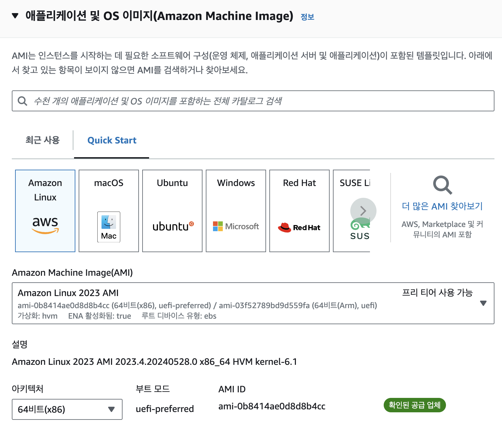Click the AMI catalog search field
Image resolution: width=502 pixels, height=448 pixels.
coord(253,101)
